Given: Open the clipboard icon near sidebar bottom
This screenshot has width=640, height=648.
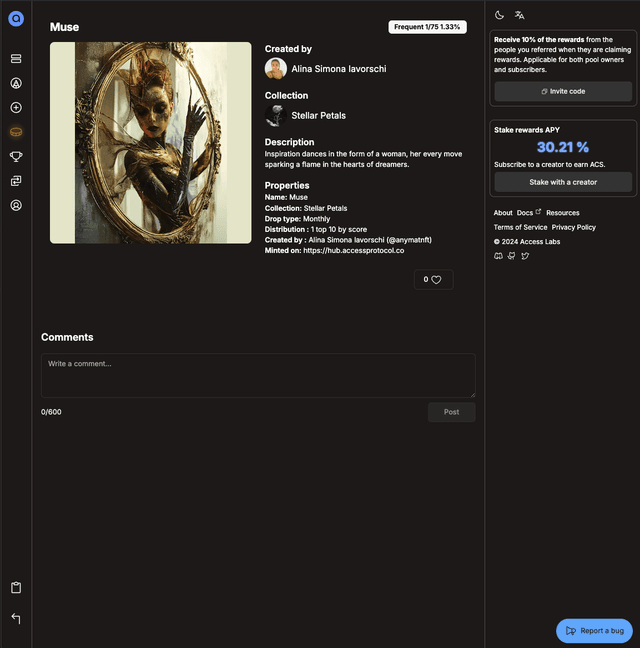Looking at the screenshot, I should point(16,587).
